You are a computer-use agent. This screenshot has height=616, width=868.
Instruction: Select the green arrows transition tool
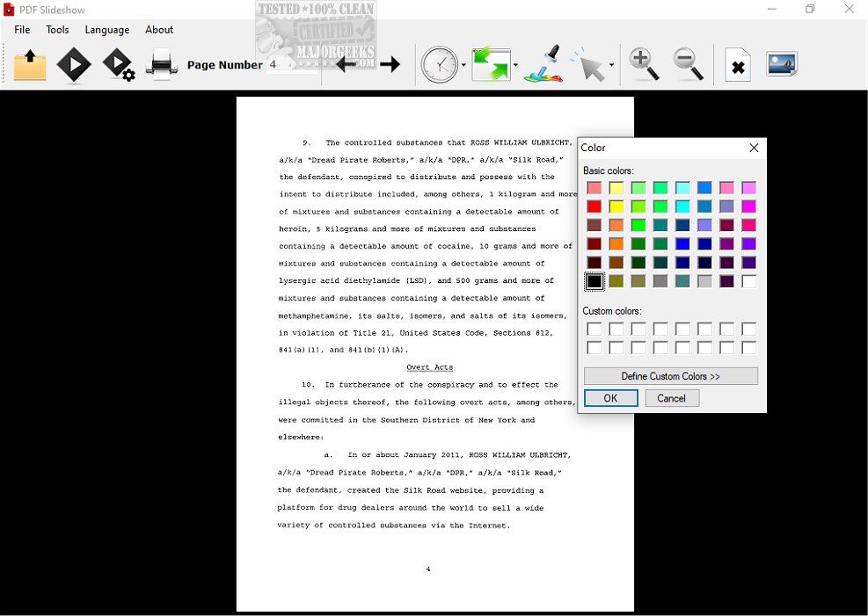tap(491, 64)
